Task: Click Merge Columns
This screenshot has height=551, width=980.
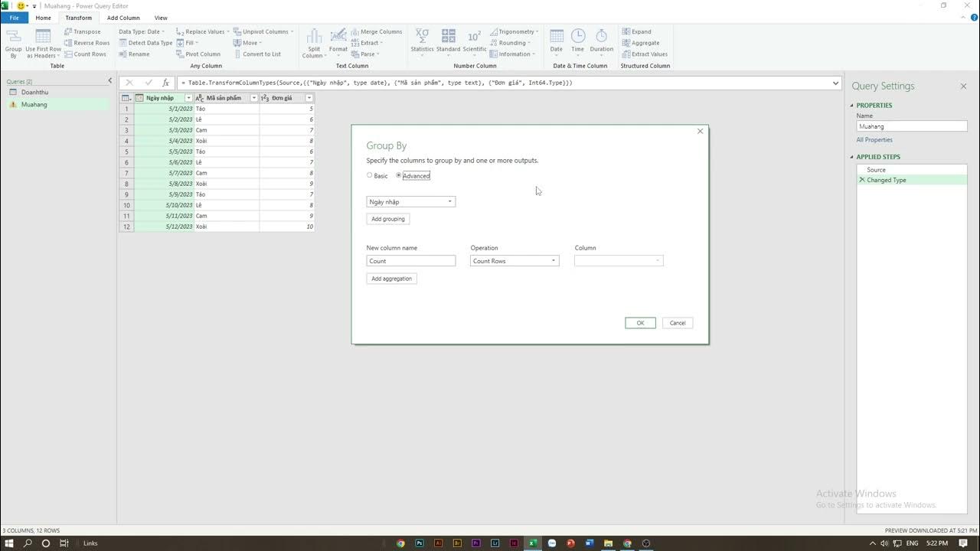Action: click(x=377, y=31)
